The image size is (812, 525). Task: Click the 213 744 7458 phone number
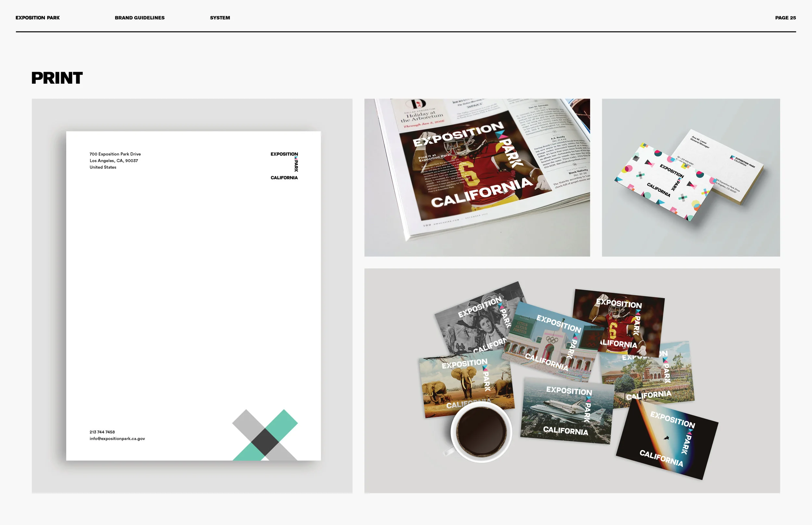(x=102, y=432)
